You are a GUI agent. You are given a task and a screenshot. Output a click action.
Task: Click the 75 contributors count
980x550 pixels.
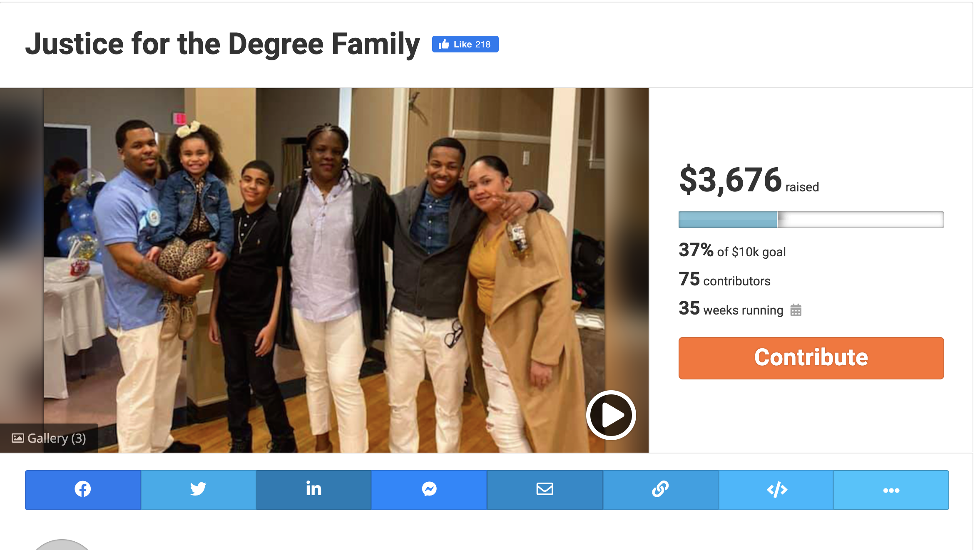[724, 280]
